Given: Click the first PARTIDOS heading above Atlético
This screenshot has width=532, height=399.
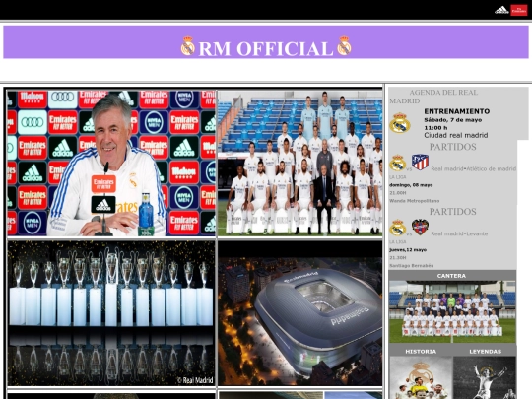Looking at the screenshot, I should 452,147.
